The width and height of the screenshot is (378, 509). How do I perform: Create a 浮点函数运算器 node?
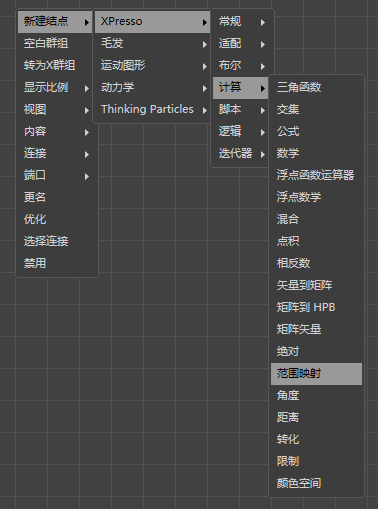[x=316, y=175]
